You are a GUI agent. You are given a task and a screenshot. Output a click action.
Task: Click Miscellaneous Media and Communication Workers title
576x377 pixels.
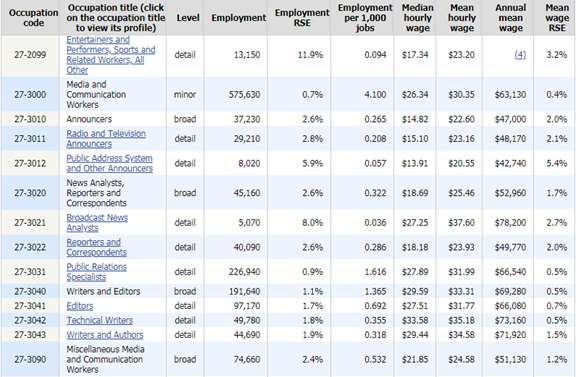click(x=105, y=359)
